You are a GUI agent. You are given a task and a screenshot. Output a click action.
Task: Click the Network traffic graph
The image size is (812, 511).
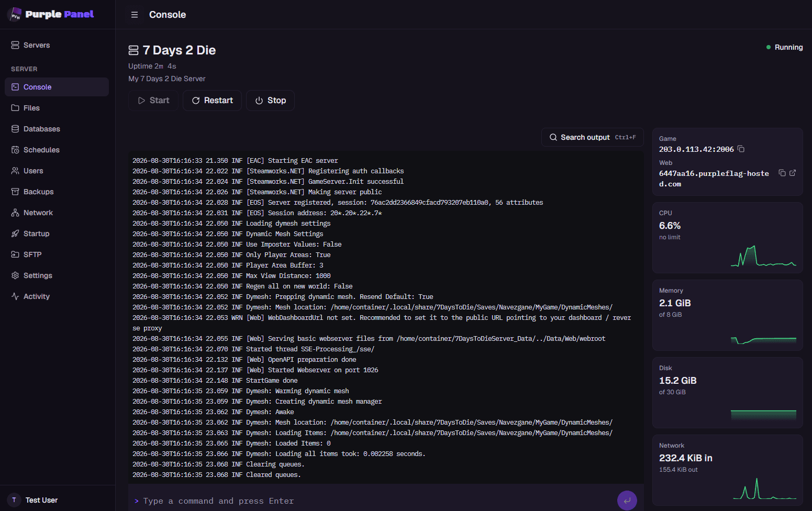[763, 488]
